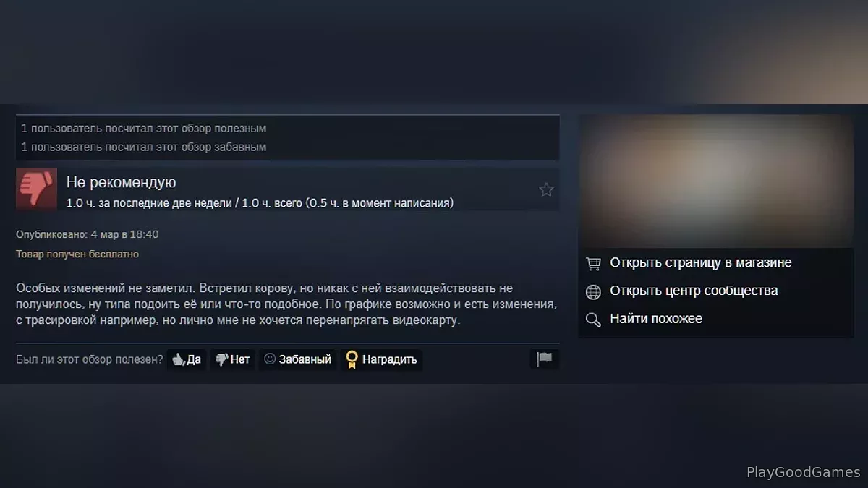The image size is (868, 488).
Task: Report the review with the flag icon
Action: [544, 359]
